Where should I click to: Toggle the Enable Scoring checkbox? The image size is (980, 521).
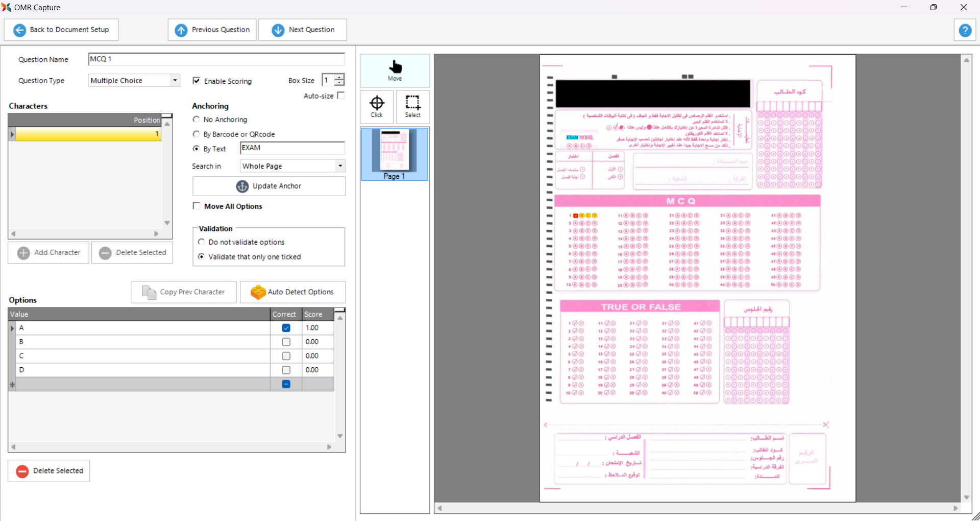pos(197,81)
